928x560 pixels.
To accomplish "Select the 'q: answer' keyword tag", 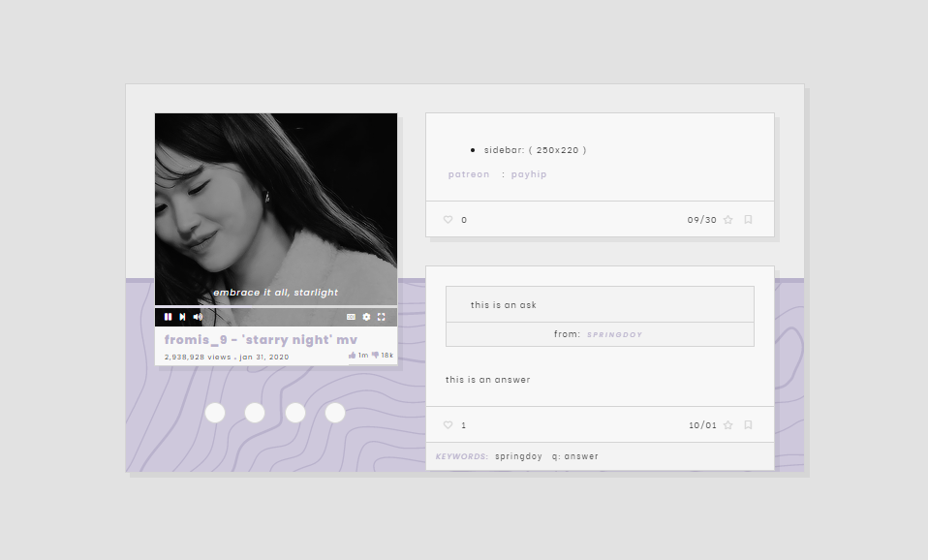I will point(575,456).
